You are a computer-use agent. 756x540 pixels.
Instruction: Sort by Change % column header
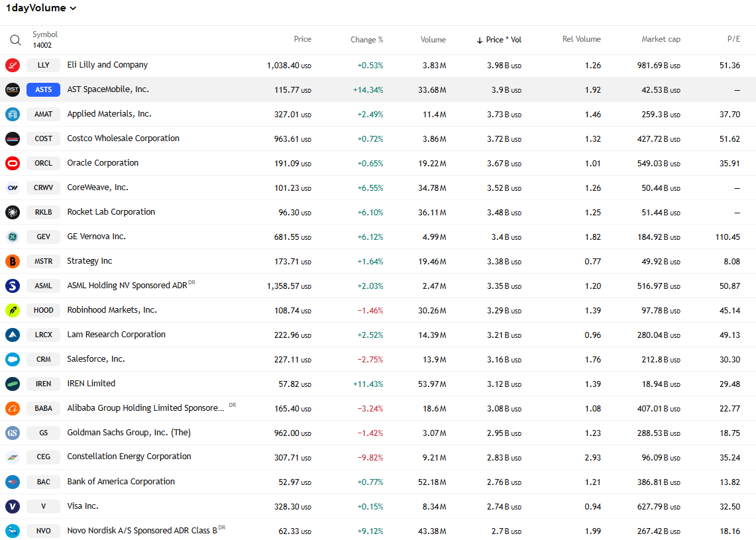(x=366, y=40)
